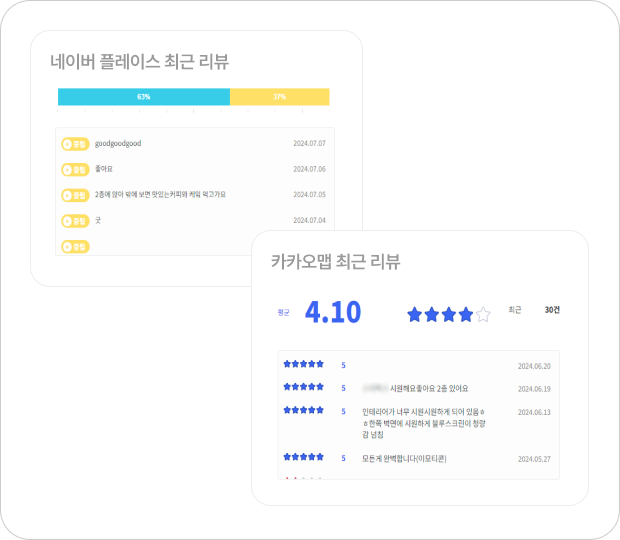Click the 네이버 플레이스 최근 리뷰 heading

point(139,62)
